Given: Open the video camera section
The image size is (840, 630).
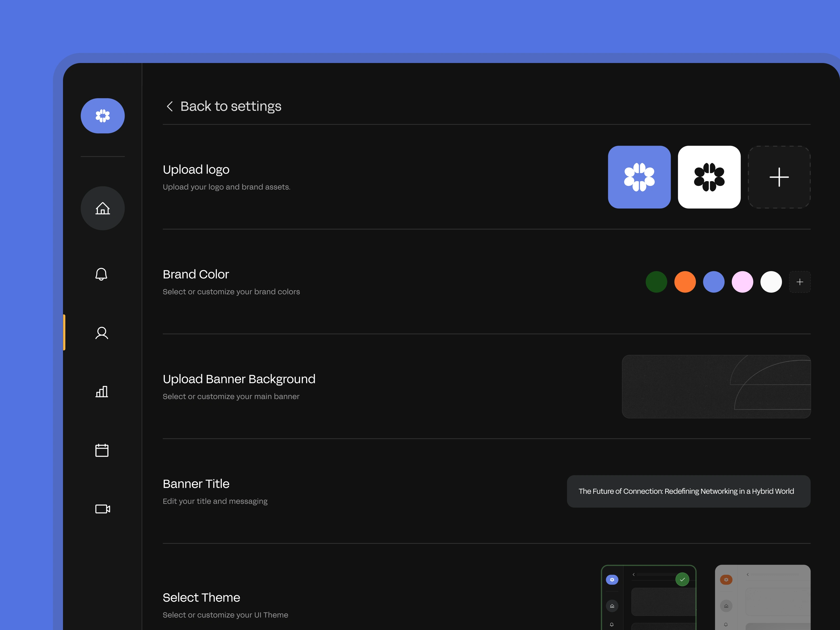Looking at the screenshot, I should point(103,509).
